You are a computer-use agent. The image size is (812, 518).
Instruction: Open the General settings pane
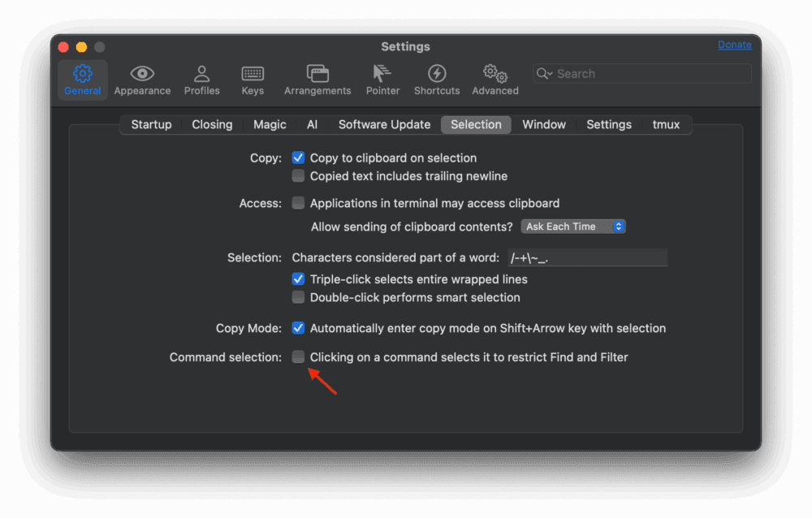click(82, 80)
